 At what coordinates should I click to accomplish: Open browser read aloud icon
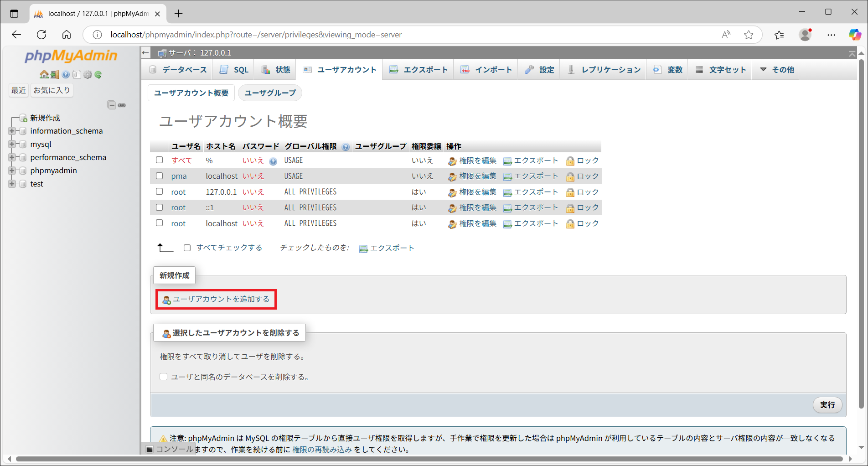[x=726, y=35]
